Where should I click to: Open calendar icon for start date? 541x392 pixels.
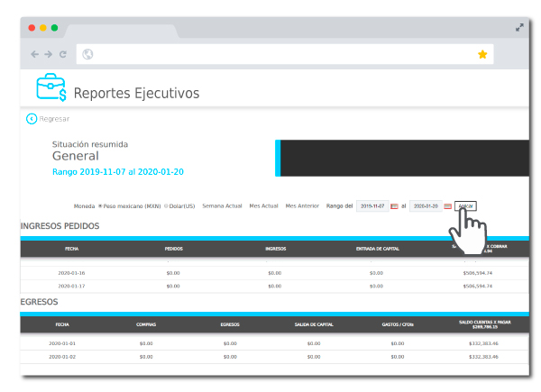pos(394,206)
